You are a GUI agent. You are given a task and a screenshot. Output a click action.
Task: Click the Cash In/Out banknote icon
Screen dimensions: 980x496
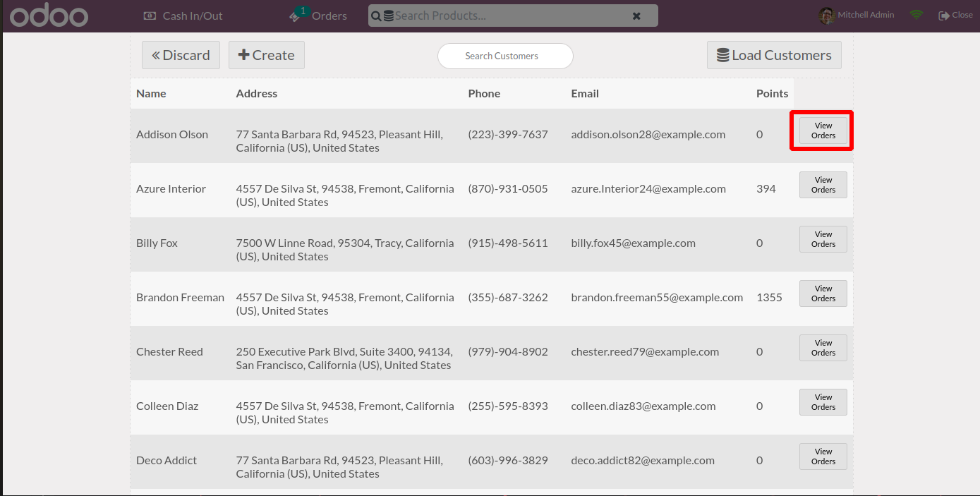pyautogui.click(x=150, y=16)
